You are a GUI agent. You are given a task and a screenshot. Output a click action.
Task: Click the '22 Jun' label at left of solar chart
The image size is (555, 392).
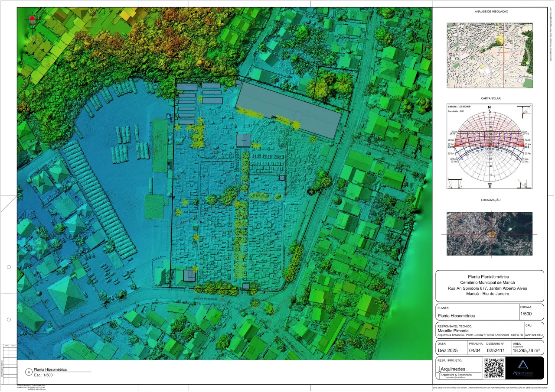pyautogui.click(x=454, y=131)
